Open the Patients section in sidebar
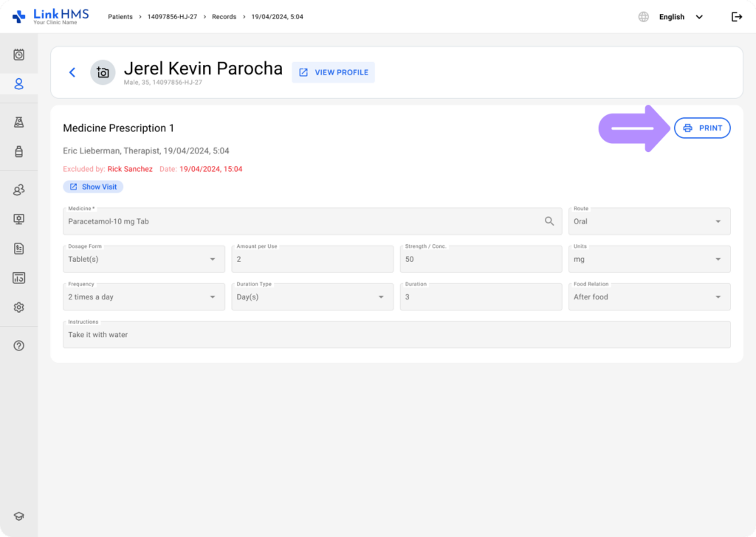This screenshot has width=756, height=537. [19, 83]
